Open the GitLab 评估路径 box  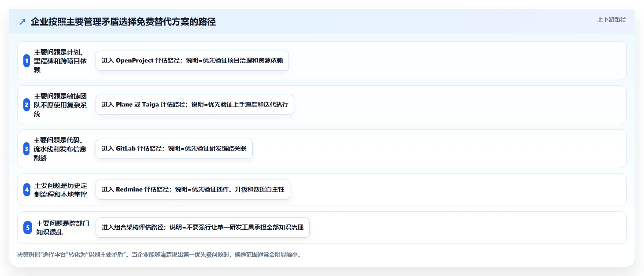(174, 149)
